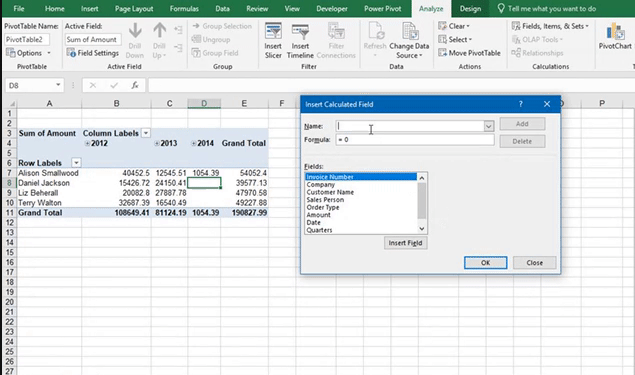The height and width of the screenshot is (375, 635).
Task: Click into the Formula input box
Action: pos(415,140)
